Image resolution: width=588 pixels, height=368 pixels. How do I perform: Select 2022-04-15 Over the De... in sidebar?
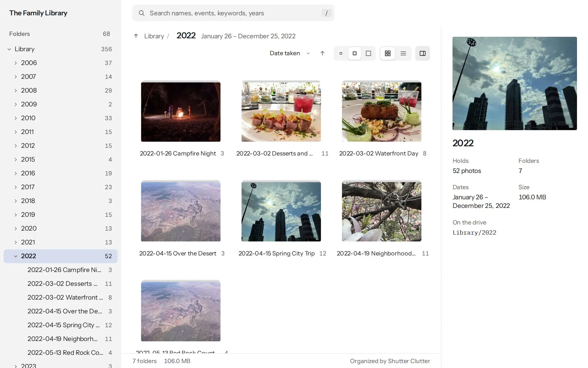coord(61,311)
